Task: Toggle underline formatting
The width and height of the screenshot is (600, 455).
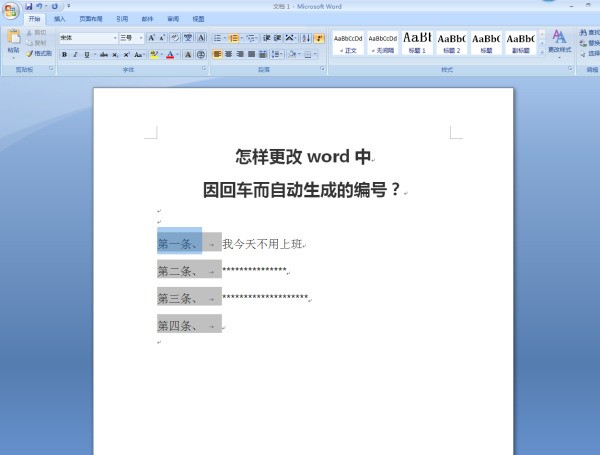Action: click(87, 55)
